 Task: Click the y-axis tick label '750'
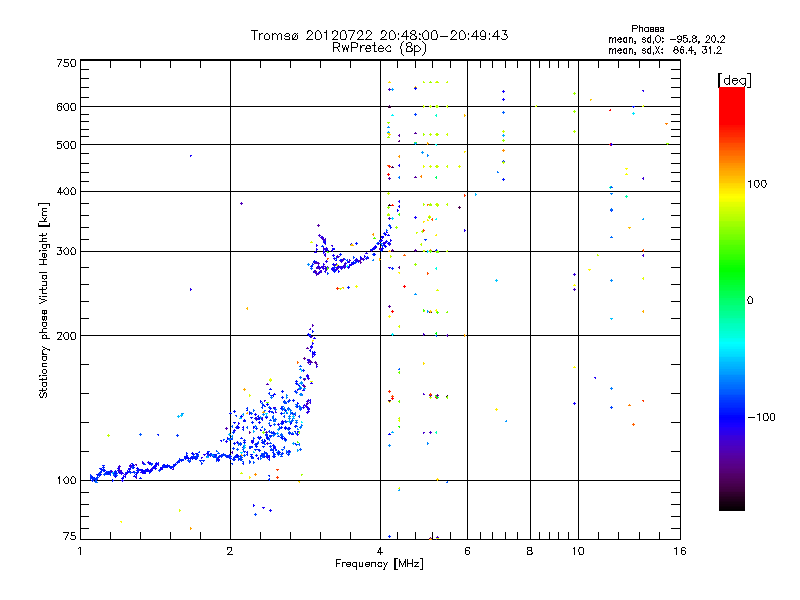(x=66, y=63)
